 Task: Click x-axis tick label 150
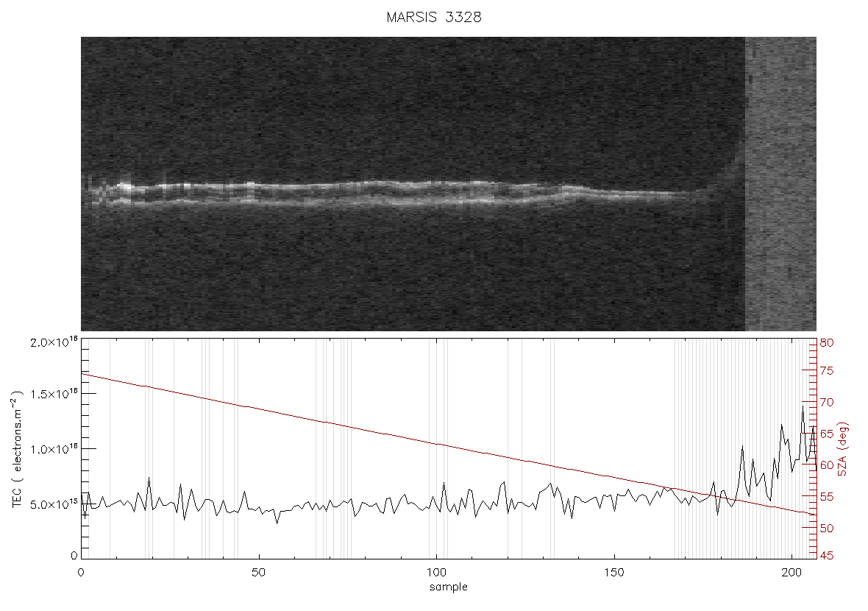(614, 572)
